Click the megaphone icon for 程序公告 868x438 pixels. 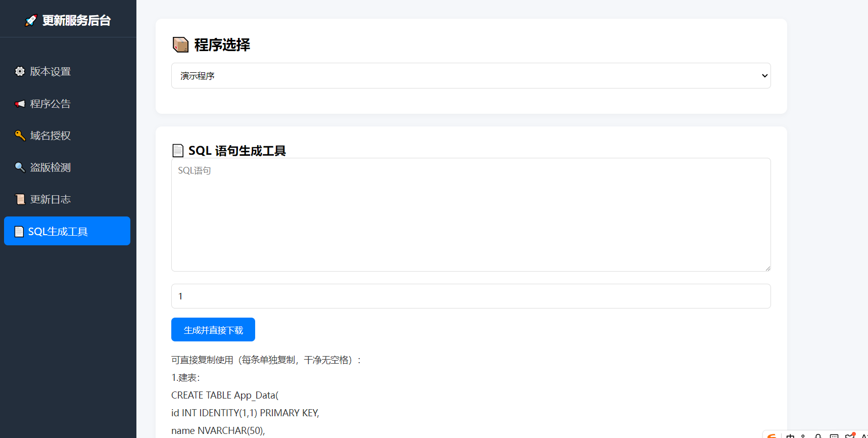click(20, 104)
